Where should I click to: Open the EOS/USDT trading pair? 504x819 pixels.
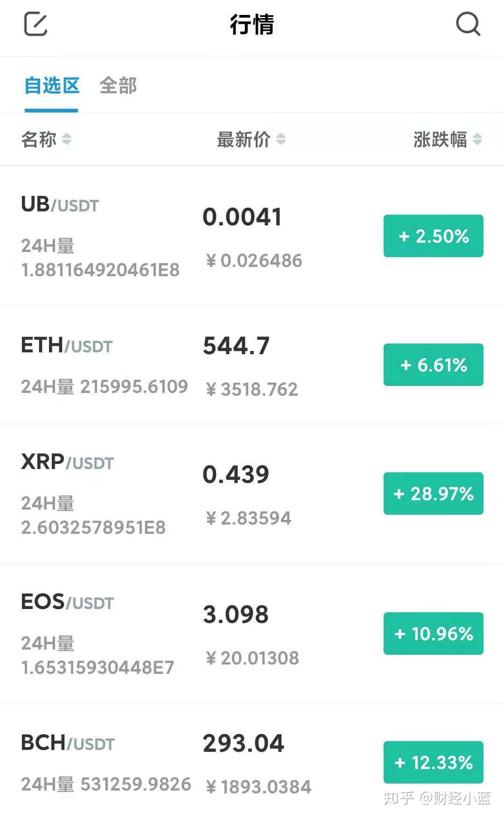click(68, 602)
